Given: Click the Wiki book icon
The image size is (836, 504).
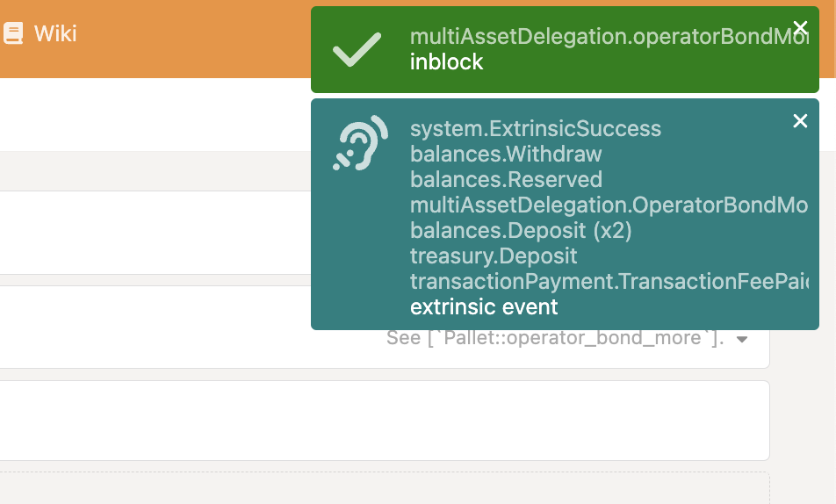Looking at the screenshot, I should [x=13, y=33].
